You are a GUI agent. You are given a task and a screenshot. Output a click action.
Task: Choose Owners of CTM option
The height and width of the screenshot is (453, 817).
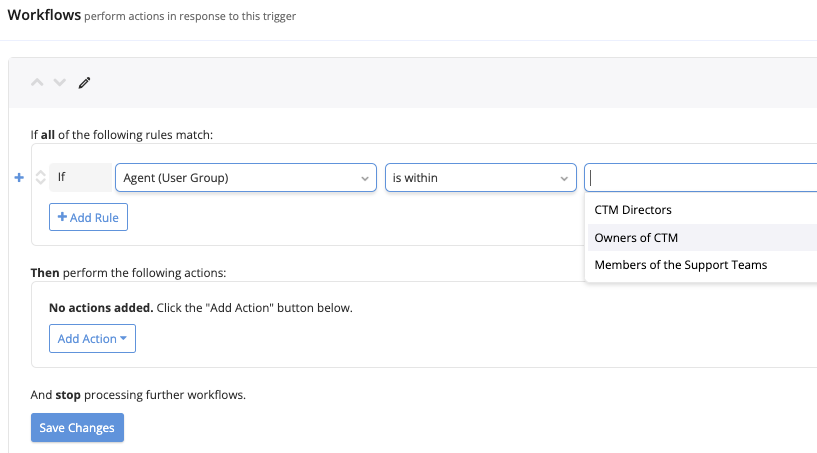[636, 238]
